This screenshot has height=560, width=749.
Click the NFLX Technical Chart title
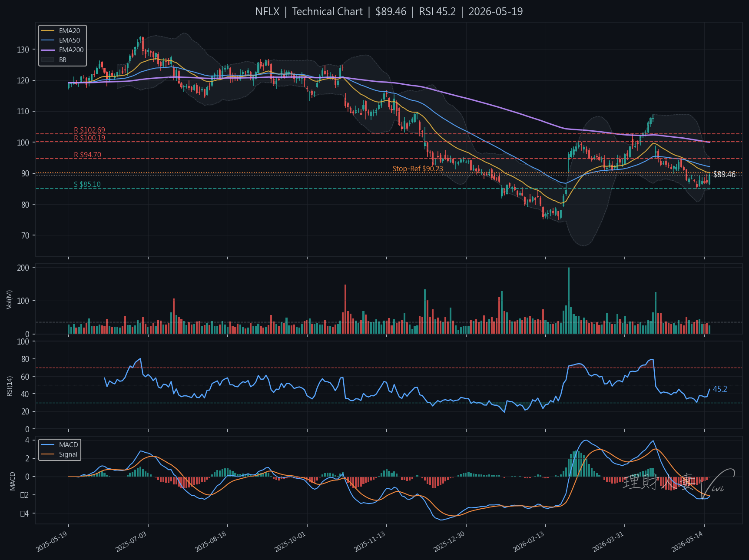(389, 12)
